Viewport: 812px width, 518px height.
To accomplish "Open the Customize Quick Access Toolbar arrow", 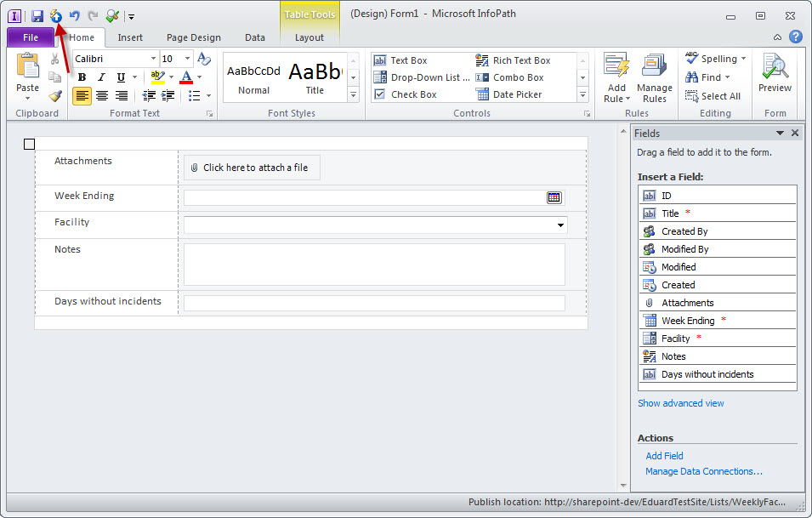I will click(131, 16).
